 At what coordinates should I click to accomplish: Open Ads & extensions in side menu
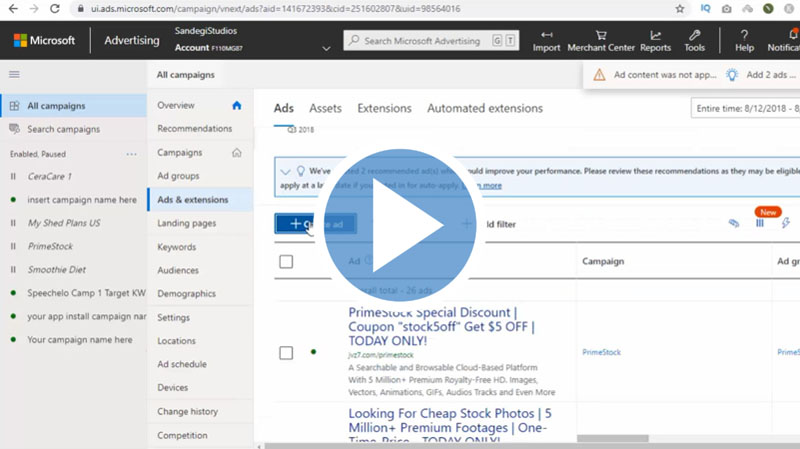(200, 199)
